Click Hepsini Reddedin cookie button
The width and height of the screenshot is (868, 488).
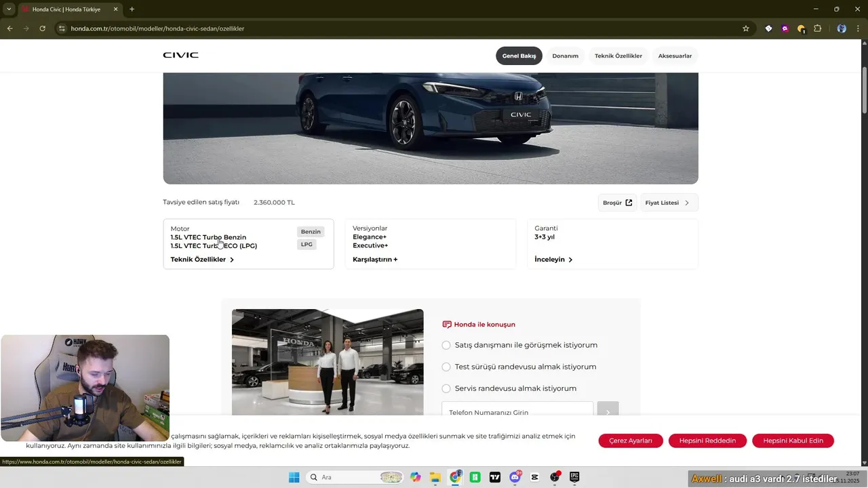(x=707, y=441)
